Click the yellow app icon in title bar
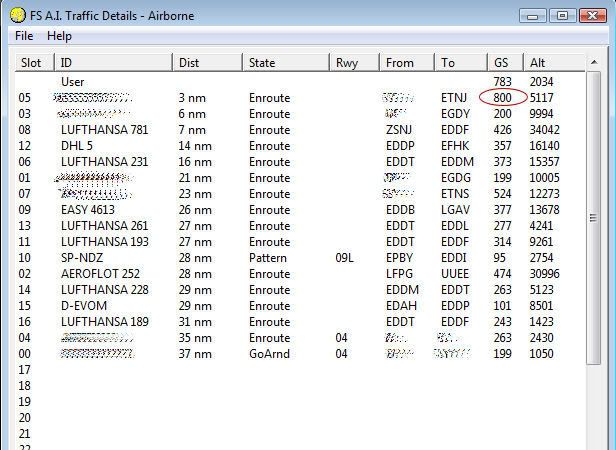 [18, 15]
